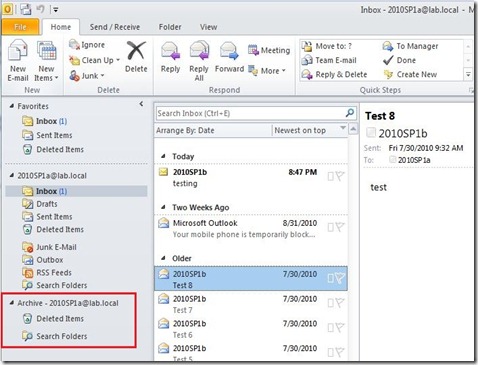Open the RSS Feeds folder
Viewport: 478px width, 365px height.
[47, 273]
